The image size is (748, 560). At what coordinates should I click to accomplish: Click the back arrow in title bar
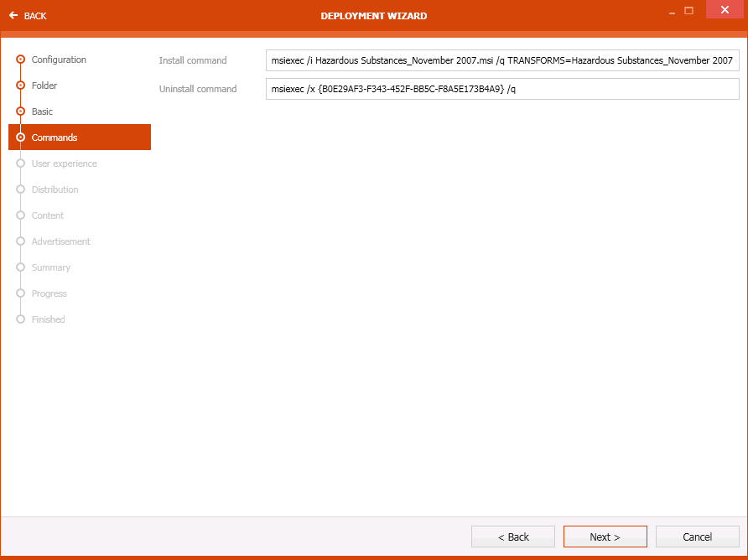pos(12,15)
